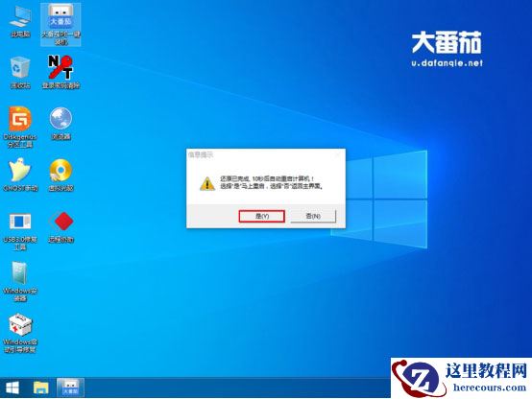Launch the NT login password removal tool
Image resolution: width=532 pixels, height=399 pixels.
pyautogui.click(x=60, y=72)
